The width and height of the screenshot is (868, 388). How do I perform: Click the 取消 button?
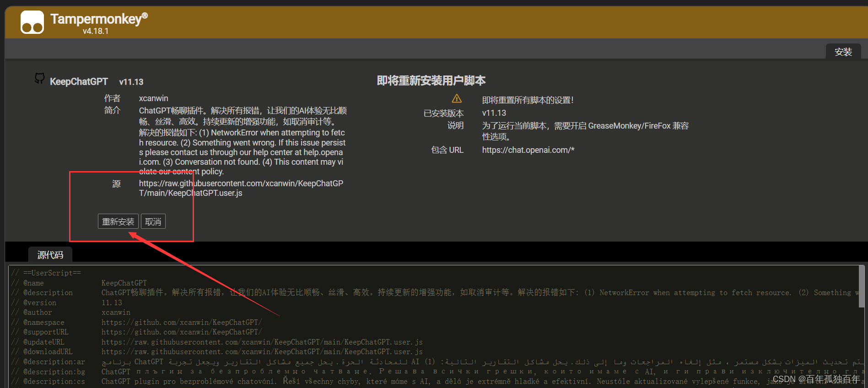click(153, 221)
